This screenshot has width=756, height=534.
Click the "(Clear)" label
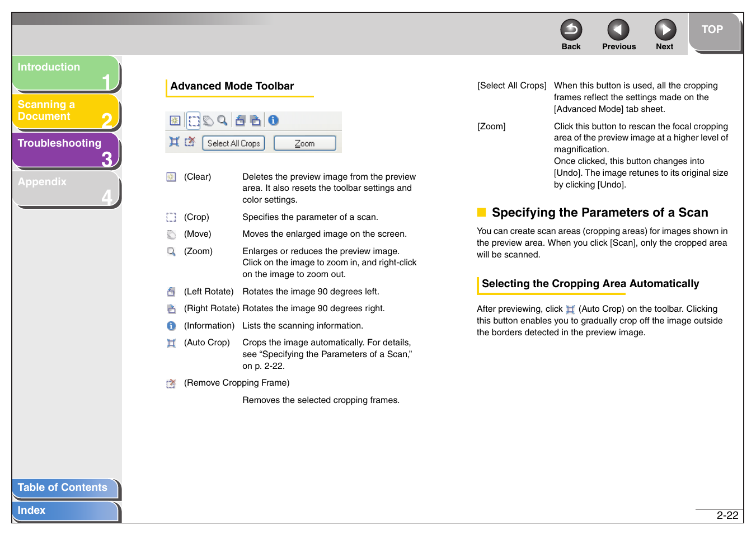point(198,177)
